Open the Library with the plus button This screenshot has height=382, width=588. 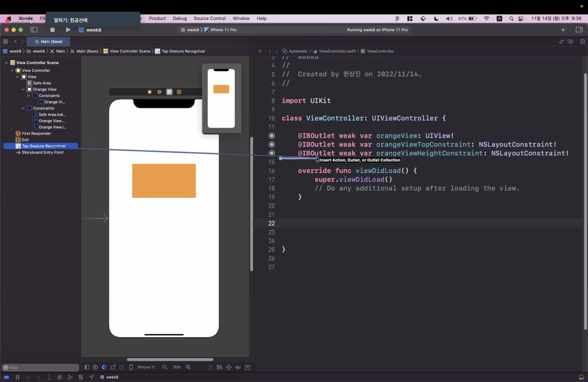[x=563, y=30]
